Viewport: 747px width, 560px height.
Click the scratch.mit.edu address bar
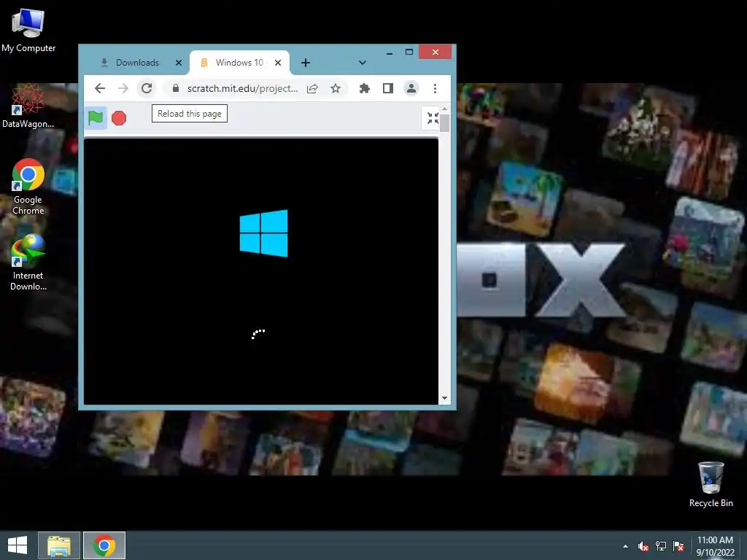(x=242, y=88)
